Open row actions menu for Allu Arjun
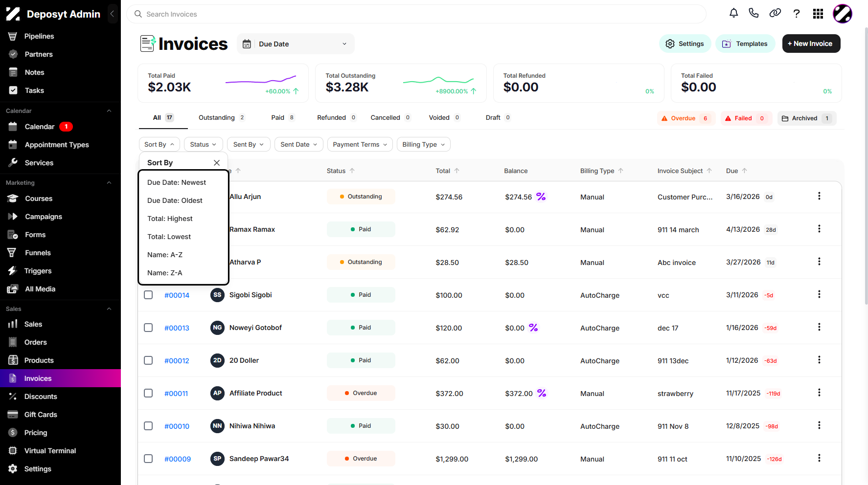The height and width of the screenshot is (485, 868). click(819, 196)
